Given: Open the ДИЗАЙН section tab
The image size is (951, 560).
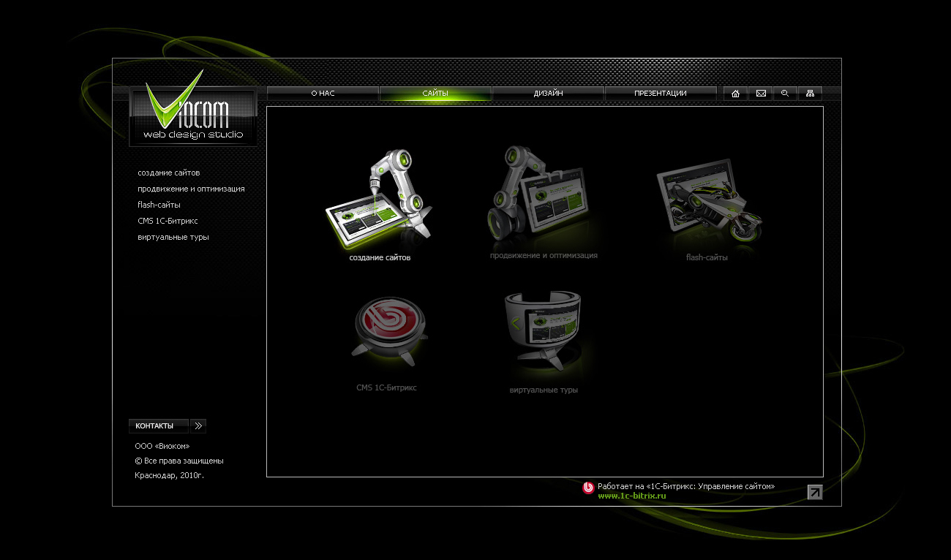Looking at the screenshot, I should 548,93.
